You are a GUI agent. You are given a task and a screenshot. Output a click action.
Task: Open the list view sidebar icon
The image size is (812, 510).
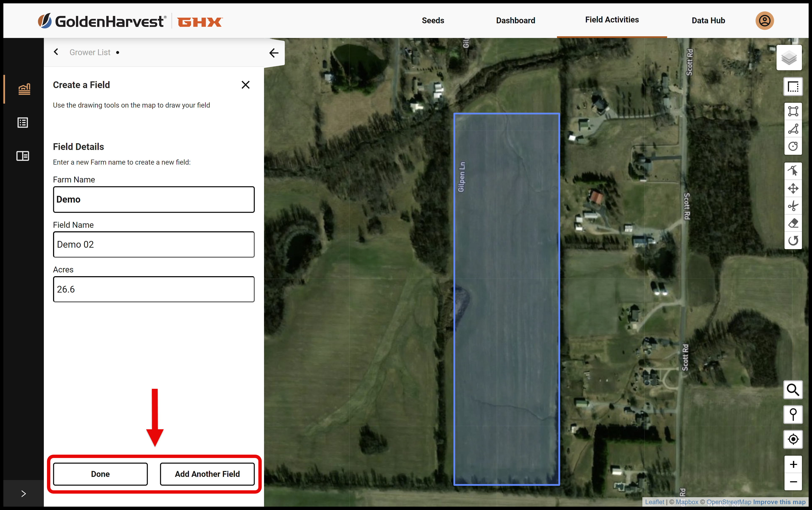(23, 122)
